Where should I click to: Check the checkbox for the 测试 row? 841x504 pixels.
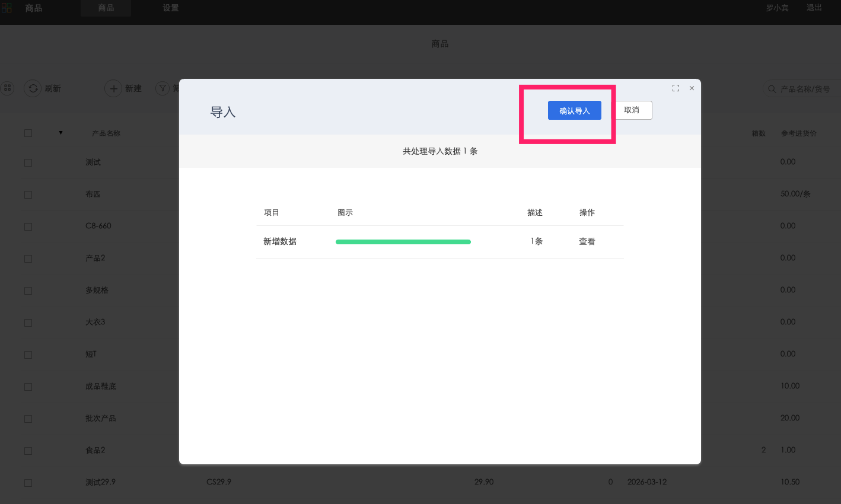(28, 162)
